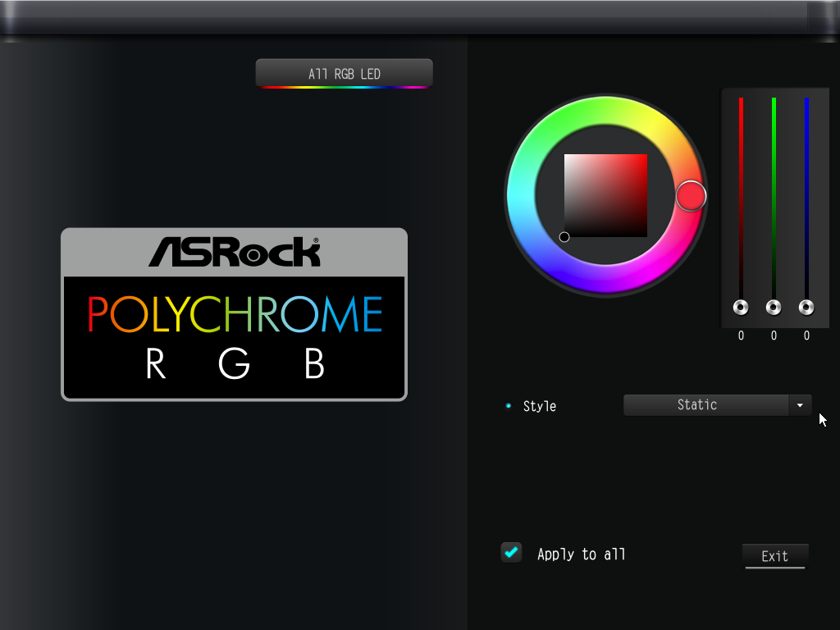Viewport: 840px width, 630px height.
Task: Toggle the Apply to all checkbox
Action: (x=511, y=552)
